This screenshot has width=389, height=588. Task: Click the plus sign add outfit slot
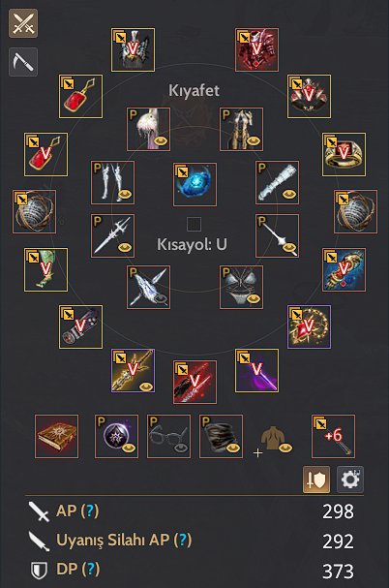pyautogui.click(x=257, y=453)
